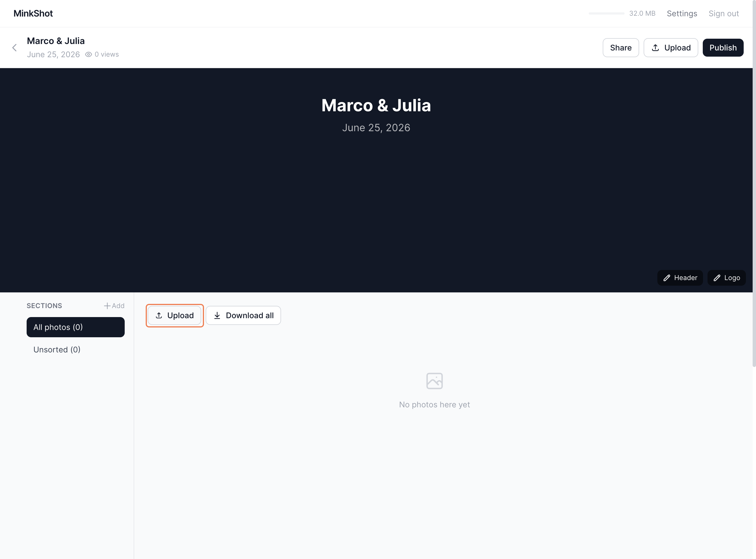The image size is (756, 559).
Task: Click Download all to export every photo
Action: tap(243, 315)
